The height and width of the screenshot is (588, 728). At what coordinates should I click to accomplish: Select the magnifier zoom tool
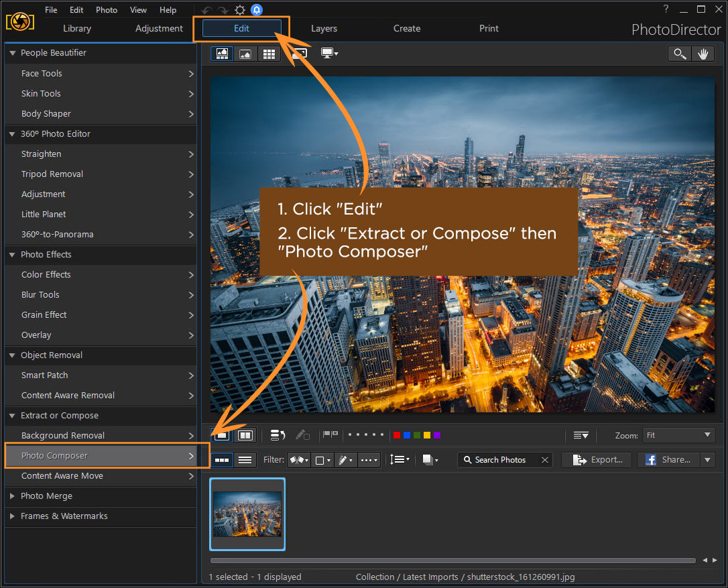[680, 54]
